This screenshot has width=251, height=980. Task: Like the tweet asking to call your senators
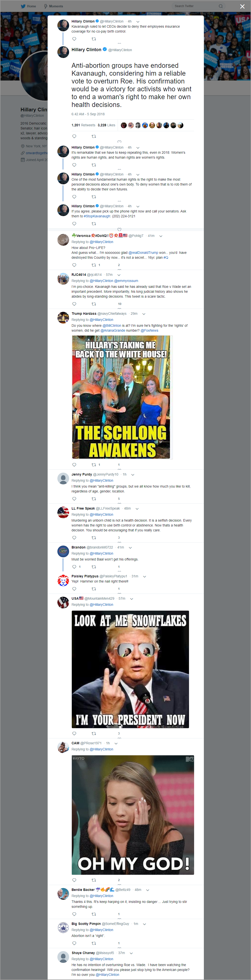[x=119, y=229]
